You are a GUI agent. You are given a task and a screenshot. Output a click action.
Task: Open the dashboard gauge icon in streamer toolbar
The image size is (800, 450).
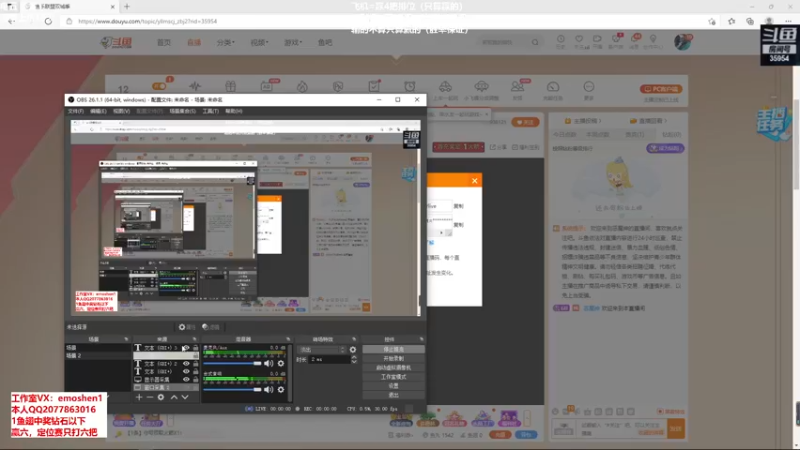(x=553, y=86)
